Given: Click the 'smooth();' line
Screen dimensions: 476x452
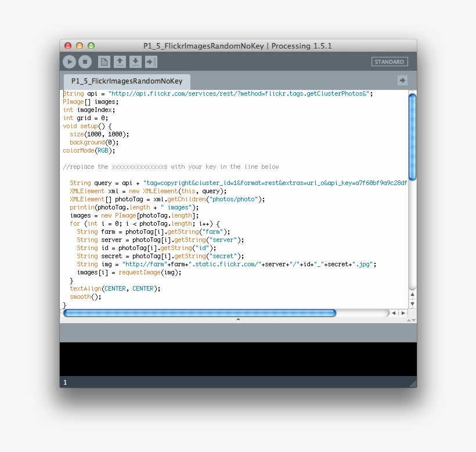Looking at the screenshot, I should tap(85, 296).
